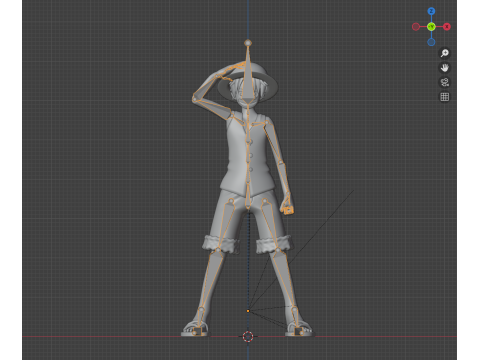Switch perspective/orthographic with the grid icon
This screenshot has height=360, width=480.
(x=444, y=97)
